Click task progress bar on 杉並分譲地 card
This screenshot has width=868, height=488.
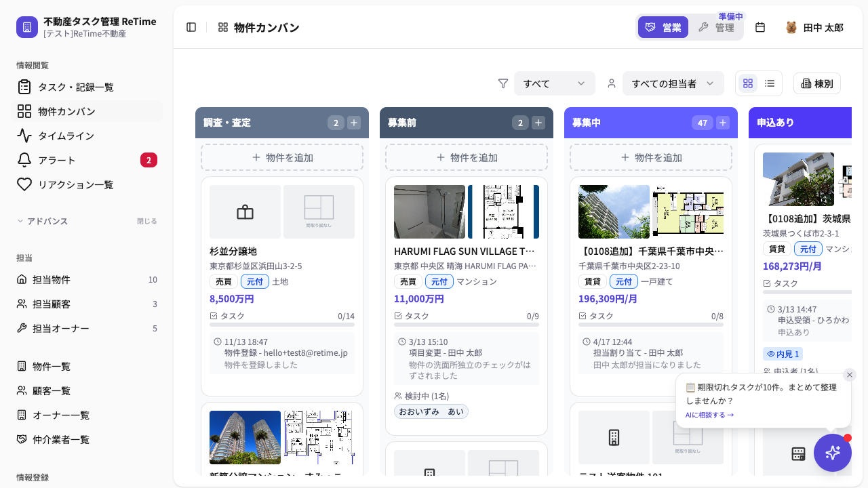[282, 325]
